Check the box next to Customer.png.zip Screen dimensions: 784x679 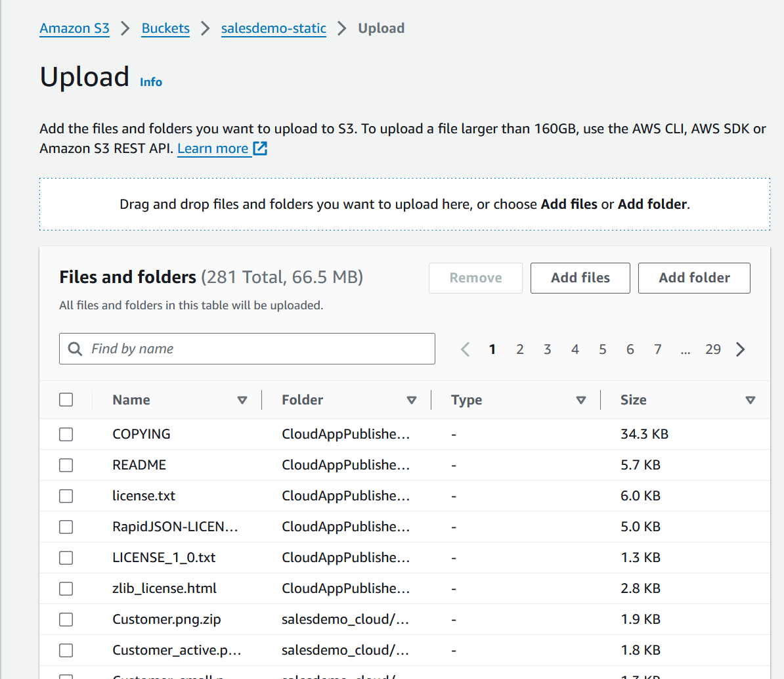click(x=66, y=619)
